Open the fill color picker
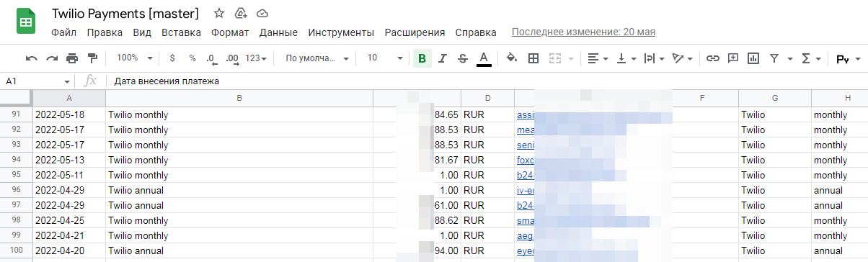The image size is (868, 262). pyautogui.click(x=513, y=58)
